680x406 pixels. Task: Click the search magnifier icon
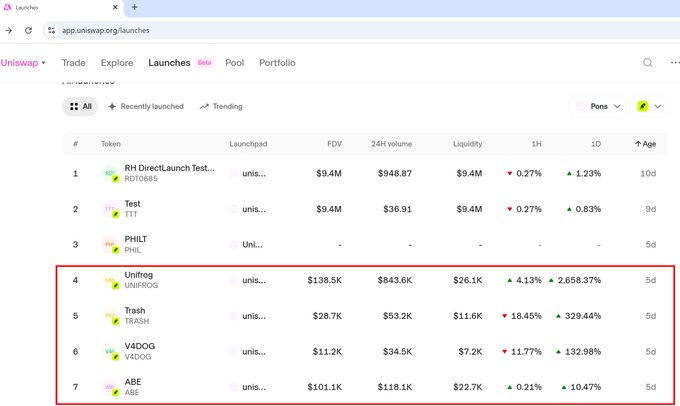coord(647,63)
